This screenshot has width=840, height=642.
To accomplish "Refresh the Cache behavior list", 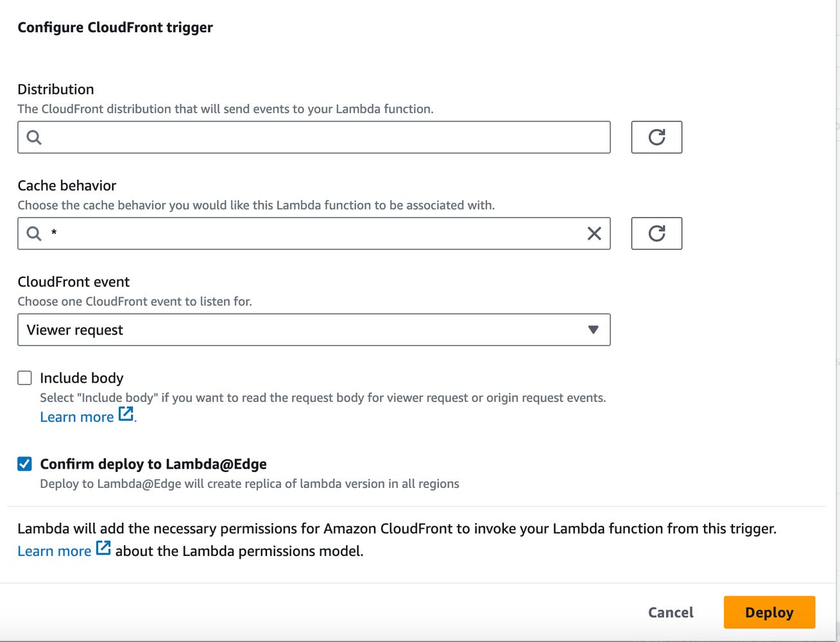I will [x=656, y=233].
